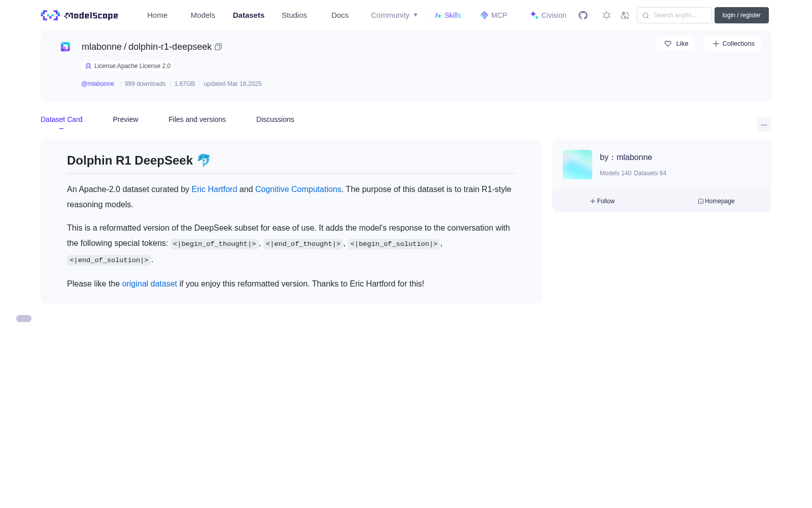
Task: Click the <|end_of_solution|> token
Action: coord(109,260)
